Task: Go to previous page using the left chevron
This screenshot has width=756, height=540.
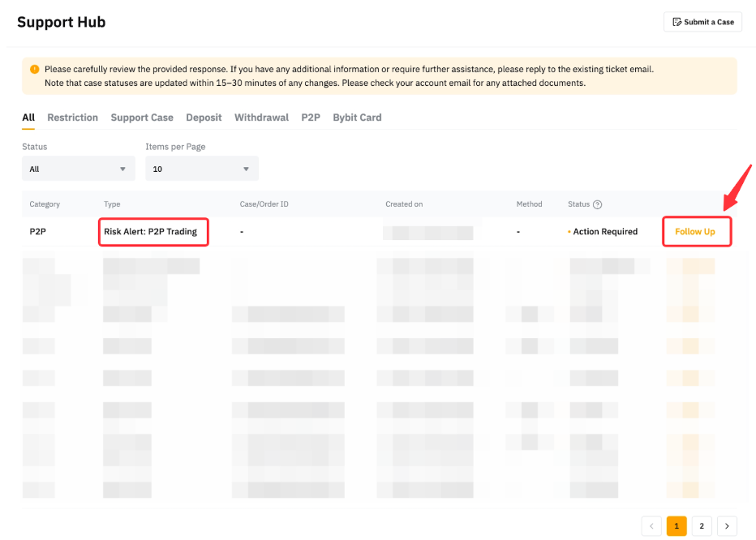Action: [651, 526]
